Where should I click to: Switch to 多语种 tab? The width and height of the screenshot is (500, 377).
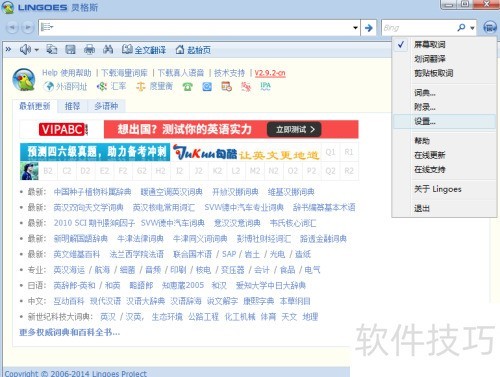tap(106, 106)
